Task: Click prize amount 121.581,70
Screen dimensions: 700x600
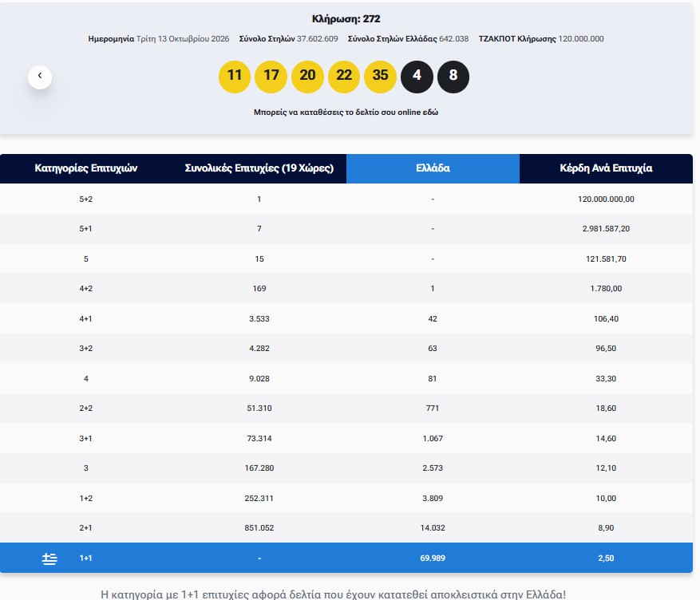Action: coord(606,259)
